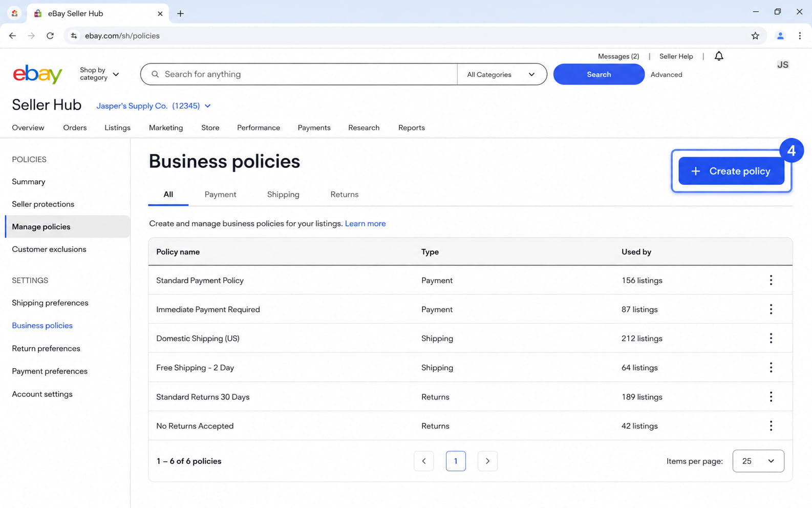Go to the Orders section
The image size is (812, 508).
75,128
